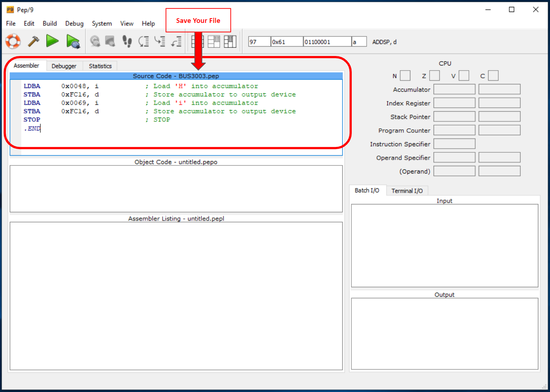Image resolution: width=550 pixels, height=392 pixels.
Task: Click the lifebuoy help icon in toolbar
Action: click(x=13, y=41)
